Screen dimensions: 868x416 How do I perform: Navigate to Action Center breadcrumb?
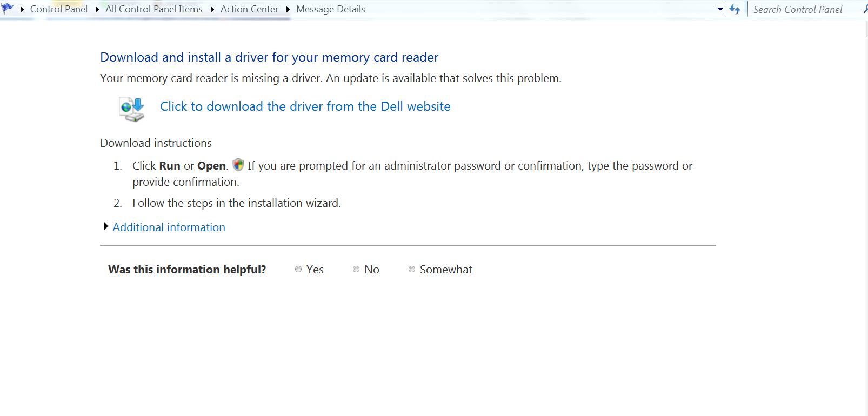[249, 9]
